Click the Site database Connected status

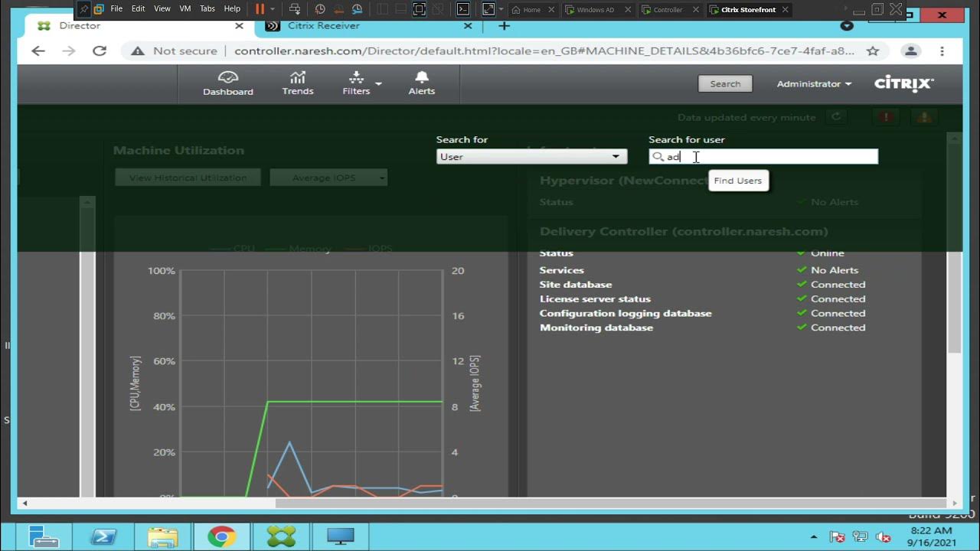point(831,285)
